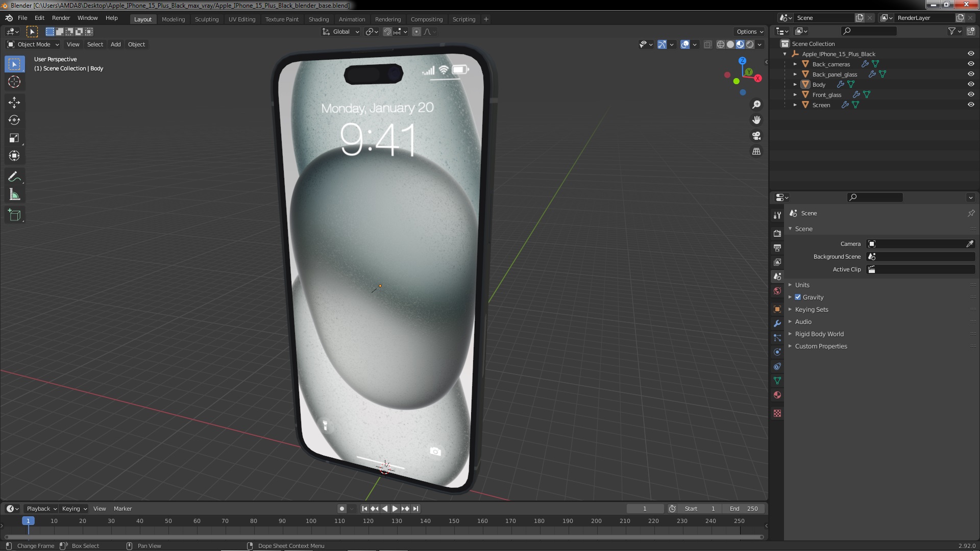Click the Pan view hand icon
The image size is (980, 551).
[756, 120]
